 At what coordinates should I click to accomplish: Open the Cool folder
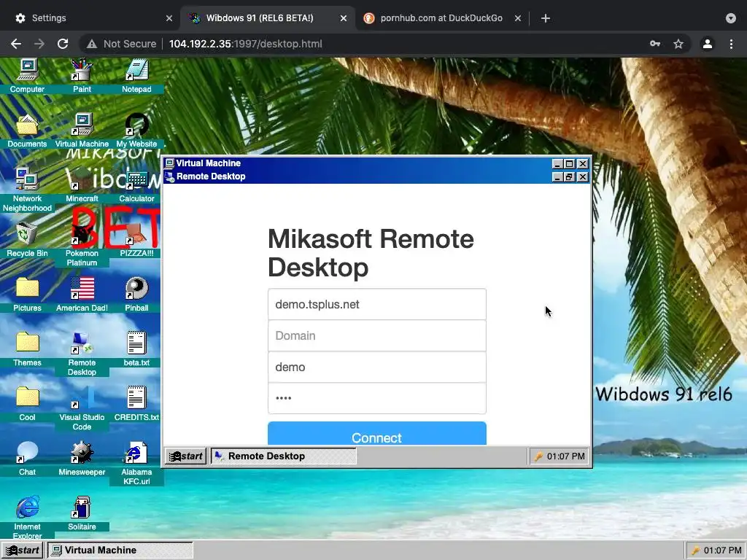pos(27,404)
